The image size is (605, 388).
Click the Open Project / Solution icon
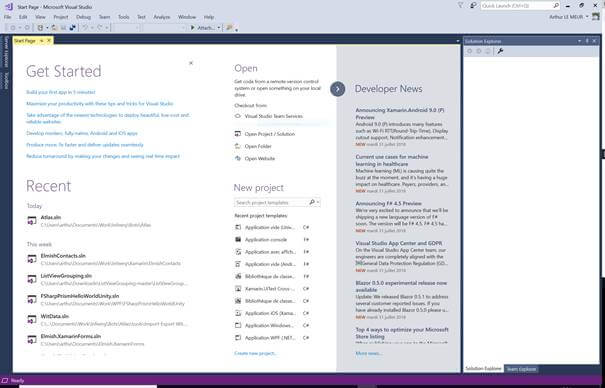pyautogui.click(x=238, y=134)
